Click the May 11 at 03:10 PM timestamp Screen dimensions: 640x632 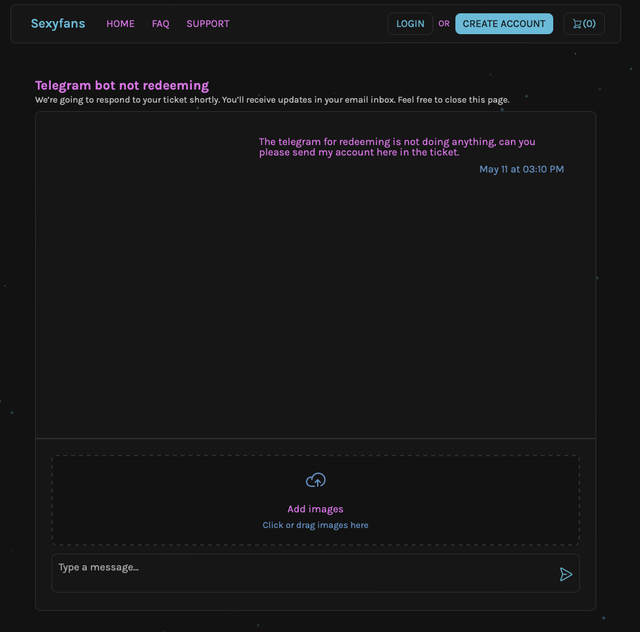[522, 169]
